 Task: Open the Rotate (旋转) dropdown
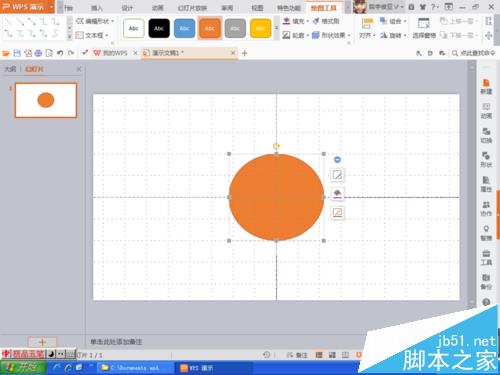click(x=393, y=35)
